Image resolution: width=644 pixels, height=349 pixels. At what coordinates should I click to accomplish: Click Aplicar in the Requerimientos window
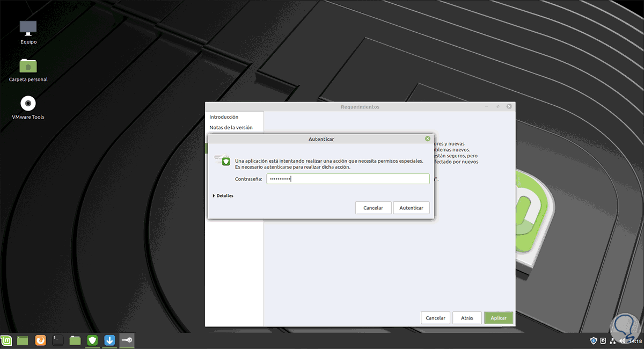[x=498, y=317]
